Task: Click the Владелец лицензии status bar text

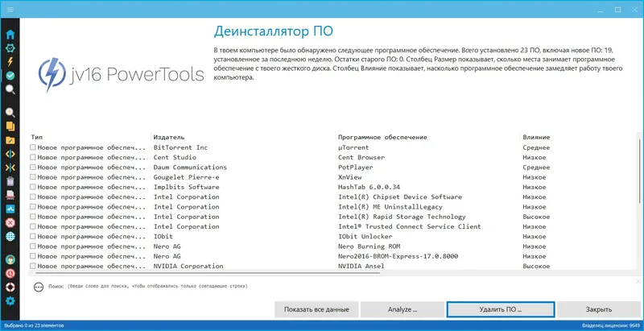Action: click(x=611, y=326)
